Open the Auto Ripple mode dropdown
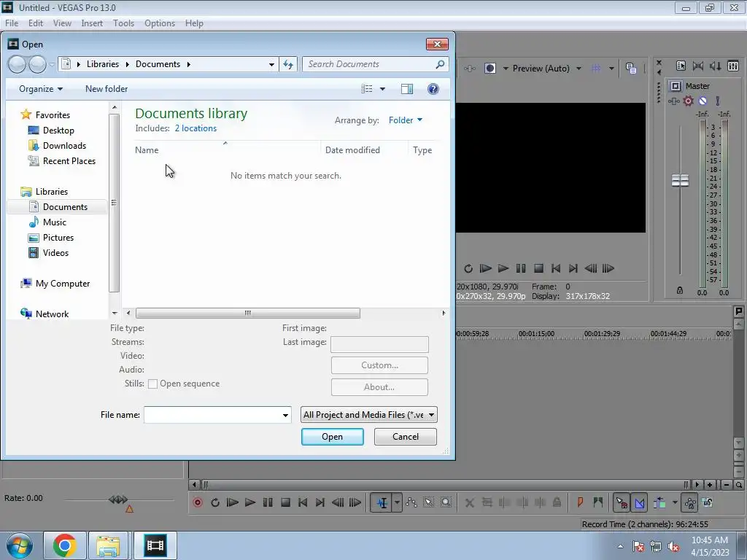 click(x=675, y=502)
